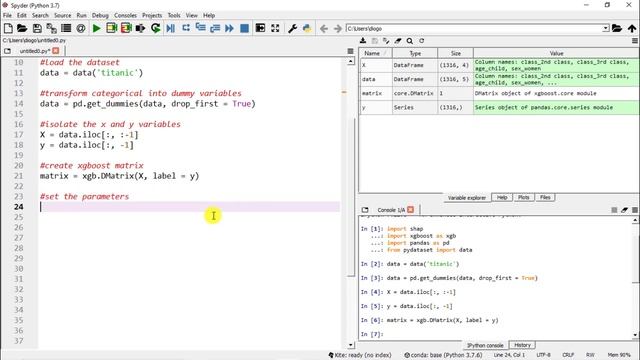Screen dimensions: 640x360
Task: Stop debugging with the blue square
Action: (x=244, y=28)
